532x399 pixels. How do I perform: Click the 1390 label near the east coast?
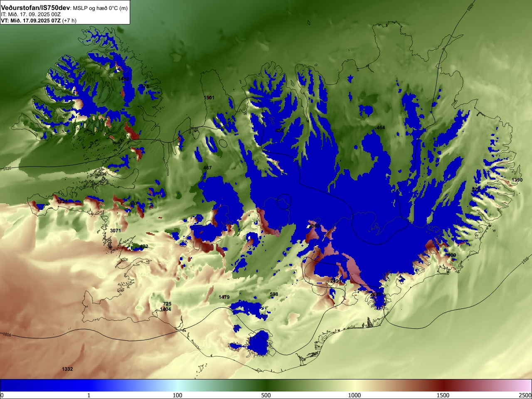coord(517,180)
